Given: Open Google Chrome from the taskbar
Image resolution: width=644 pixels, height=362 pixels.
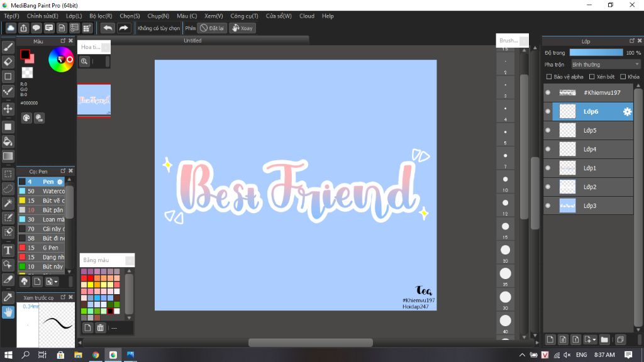Looking at the screenshot, I should click(96, 354).
